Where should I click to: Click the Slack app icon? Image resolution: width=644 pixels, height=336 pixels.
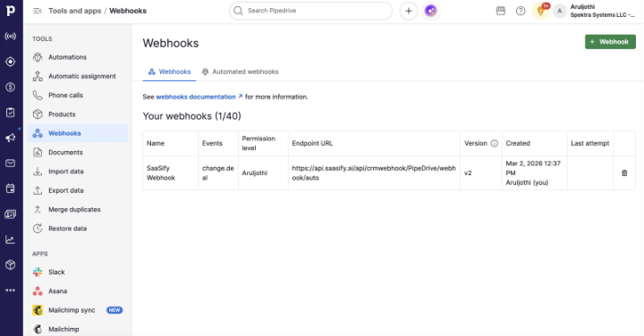point(38,272)
